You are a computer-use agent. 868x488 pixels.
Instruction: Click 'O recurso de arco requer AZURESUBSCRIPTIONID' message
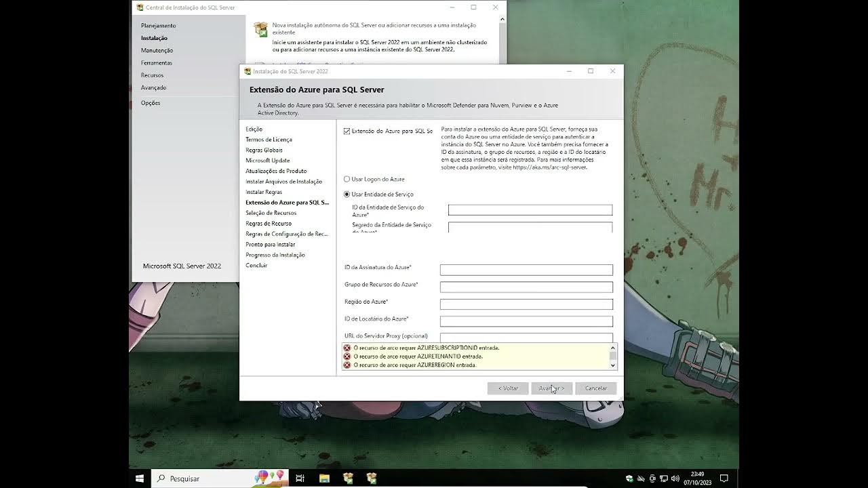point(427,348)
